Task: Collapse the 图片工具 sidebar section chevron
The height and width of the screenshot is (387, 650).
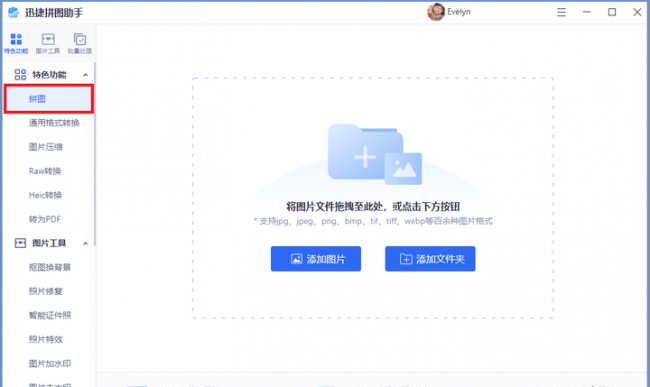Action: [x=85, y=243]
